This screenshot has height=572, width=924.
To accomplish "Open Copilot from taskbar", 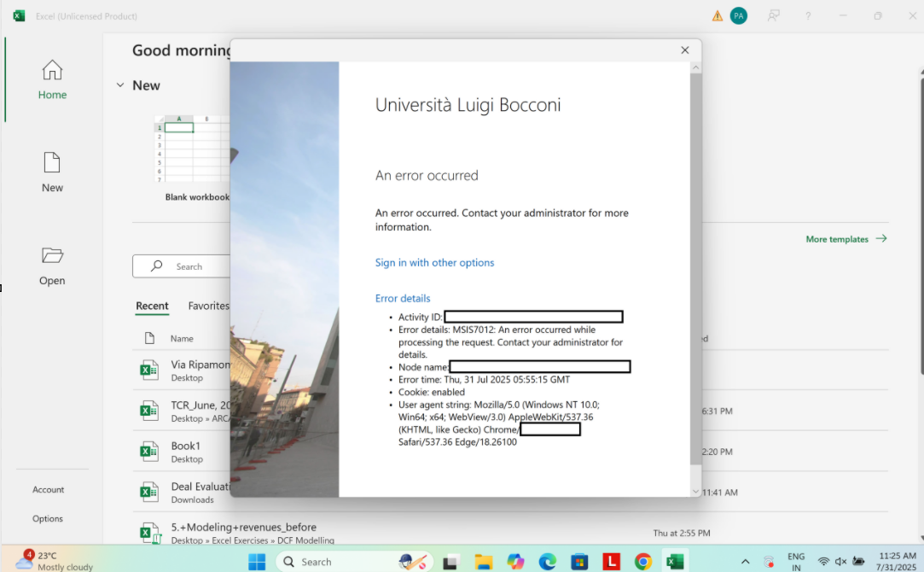I will pyautogui.click(x=515, y=562).
